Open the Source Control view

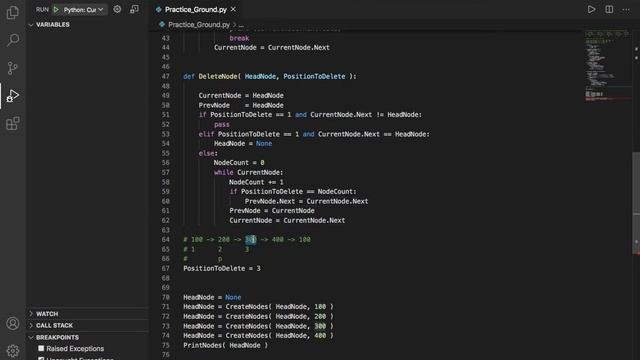point(13,68)
